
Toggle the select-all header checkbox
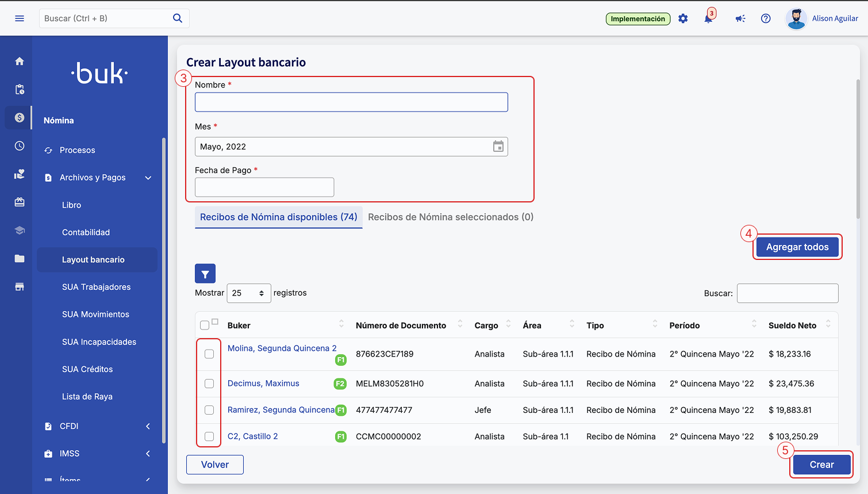[205, 325]
